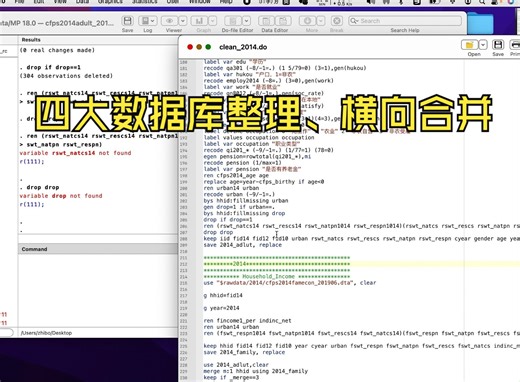Click 'drop drop' on line 207 in editor

point(218,232)
